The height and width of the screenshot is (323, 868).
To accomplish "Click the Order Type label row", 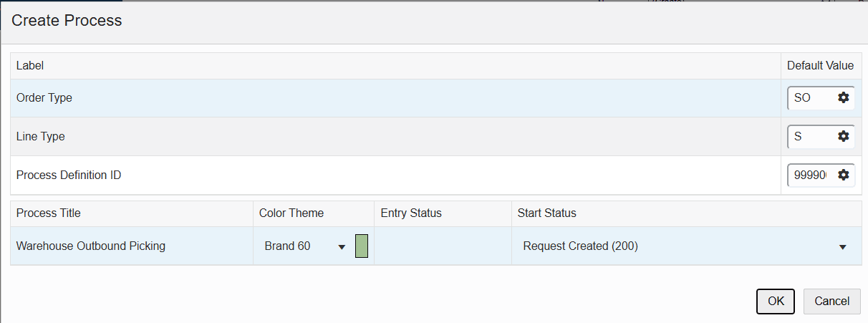I will point(395,98).
